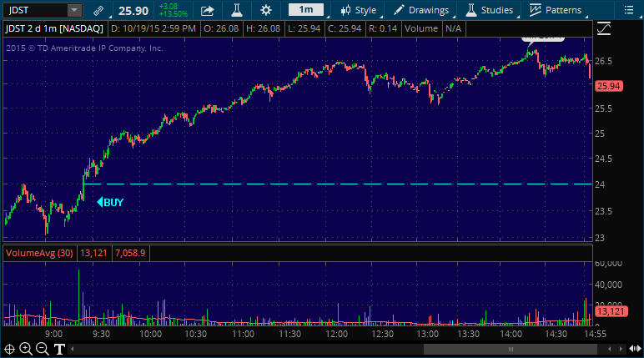The image size is (644, 358).
Task: Open chart settings gear icon
Action: click(266, 10)
